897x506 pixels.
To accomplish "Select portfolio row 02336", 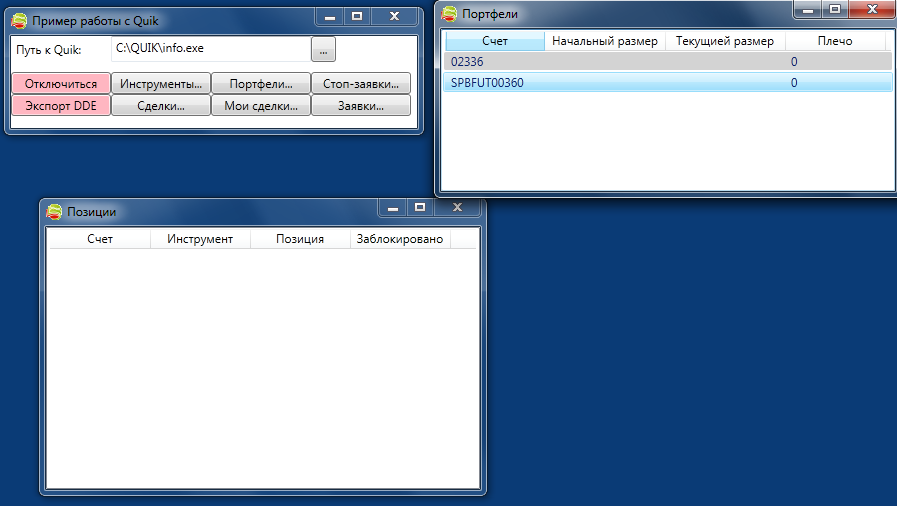I will [668, 62].
